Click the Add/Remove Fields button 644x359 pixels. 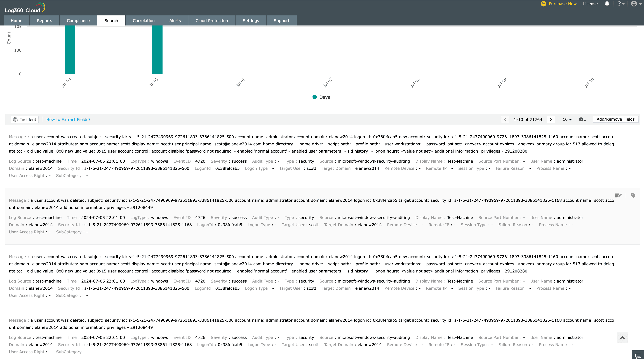coord(615,119)
